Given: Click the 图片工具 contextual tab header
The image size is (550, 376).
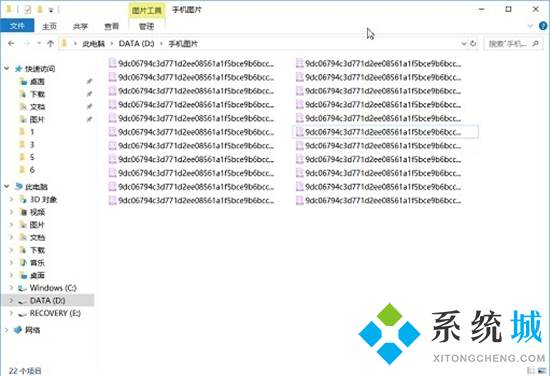Looking at the screenshot, I should (147, 10).
